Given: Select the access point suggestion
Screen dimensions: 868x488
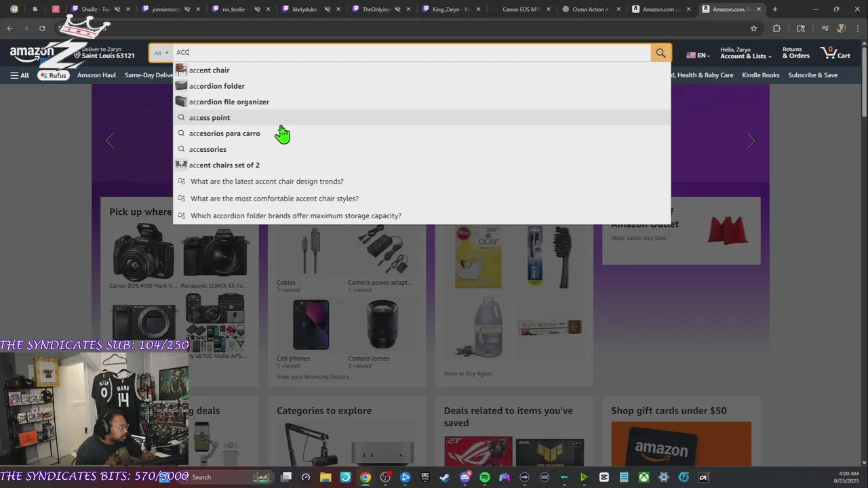Looking at the screenshot, I should pyautogui.click(x=422, y=117).
